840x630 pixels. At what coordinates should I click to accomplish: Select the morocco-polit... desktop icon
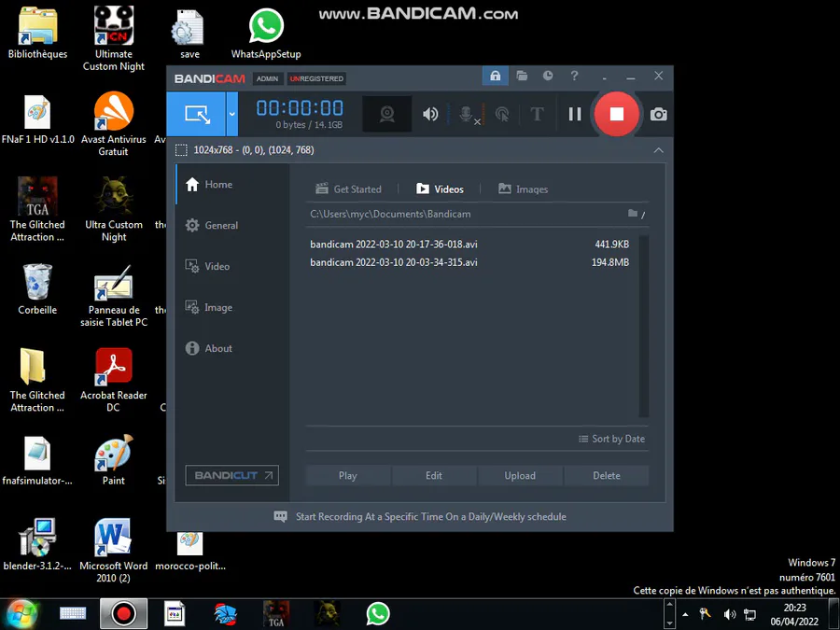[x=190, y=551]
